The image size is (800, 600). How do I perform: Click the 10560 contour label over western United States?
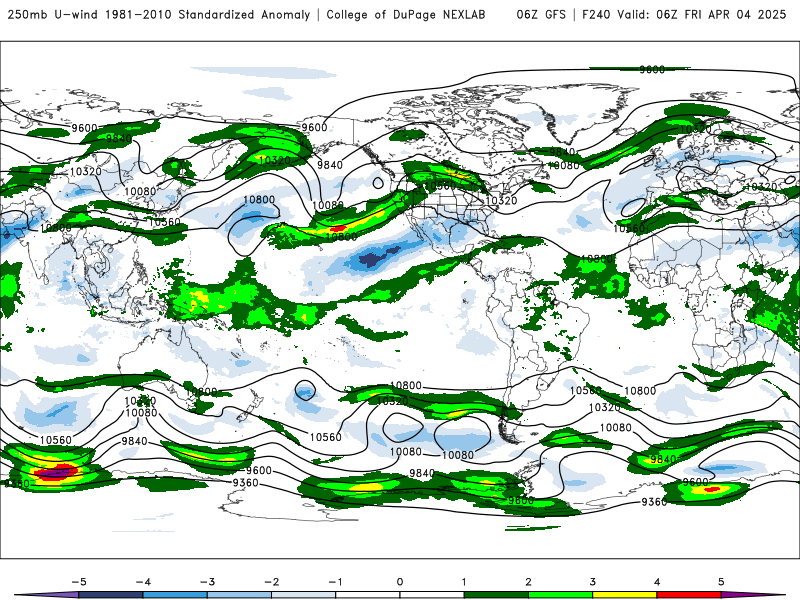tap(440, 186)
